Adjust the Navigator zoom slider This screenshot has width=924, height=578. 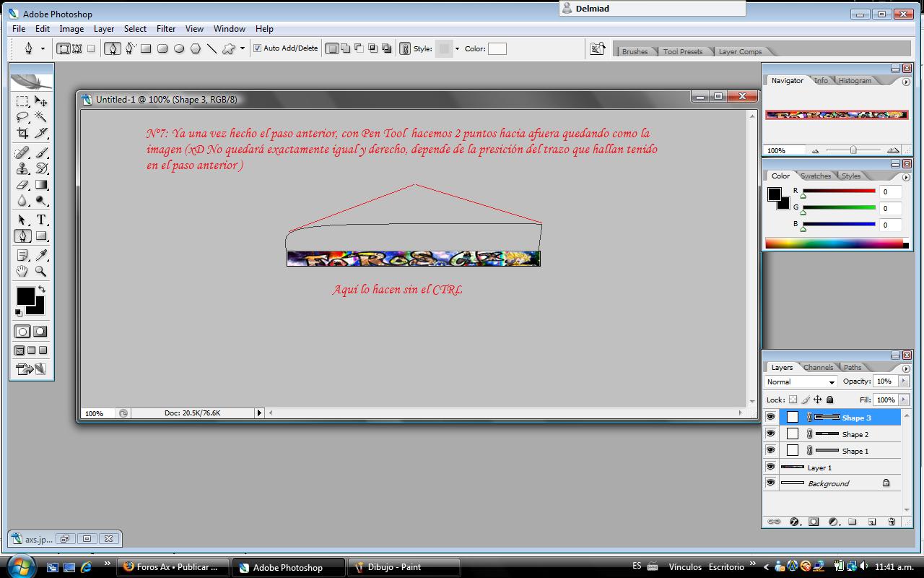[853, 150]
